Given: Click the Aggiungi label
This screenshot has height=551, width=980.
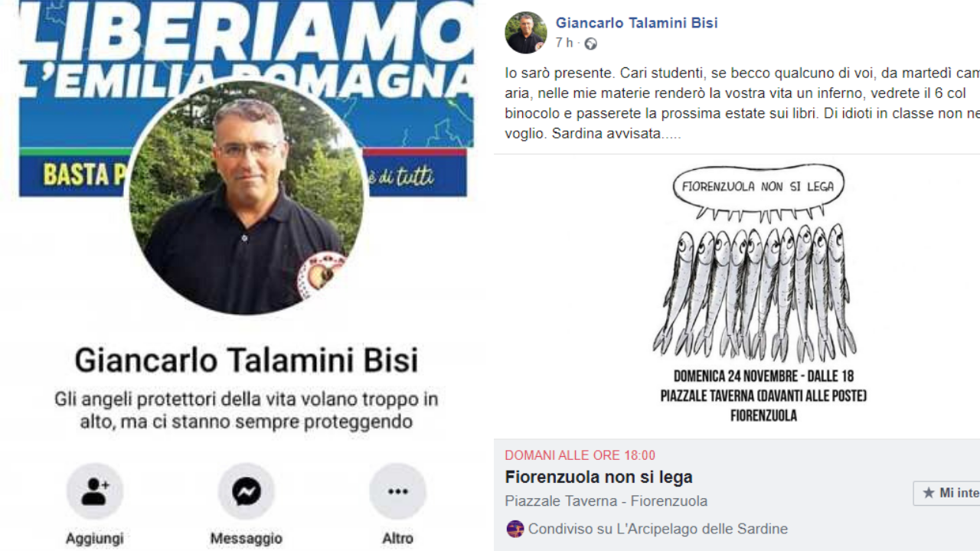Looking at the screenshot, I should click(x=95, y=539).
